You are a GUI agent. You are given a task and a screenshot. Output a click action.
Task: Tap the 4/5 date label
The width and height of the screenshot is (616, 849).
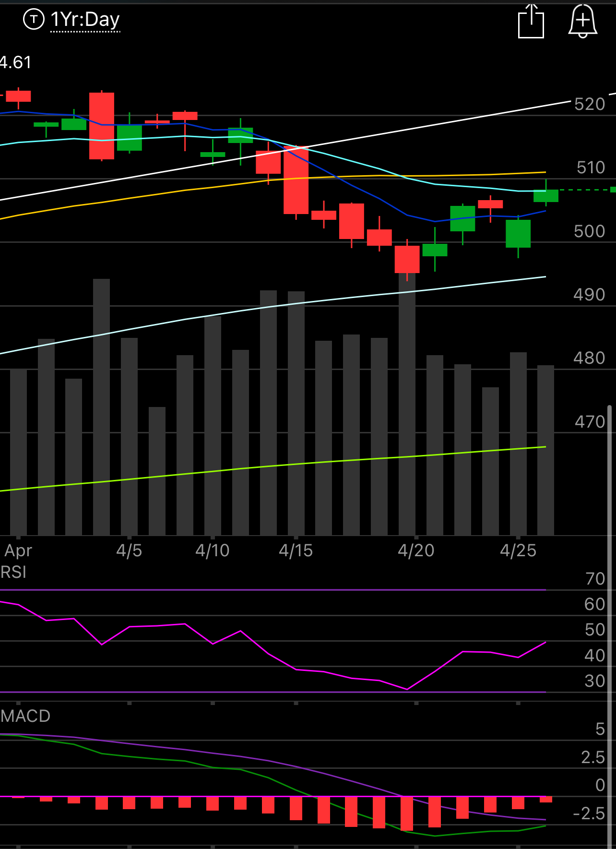point(129,550)
